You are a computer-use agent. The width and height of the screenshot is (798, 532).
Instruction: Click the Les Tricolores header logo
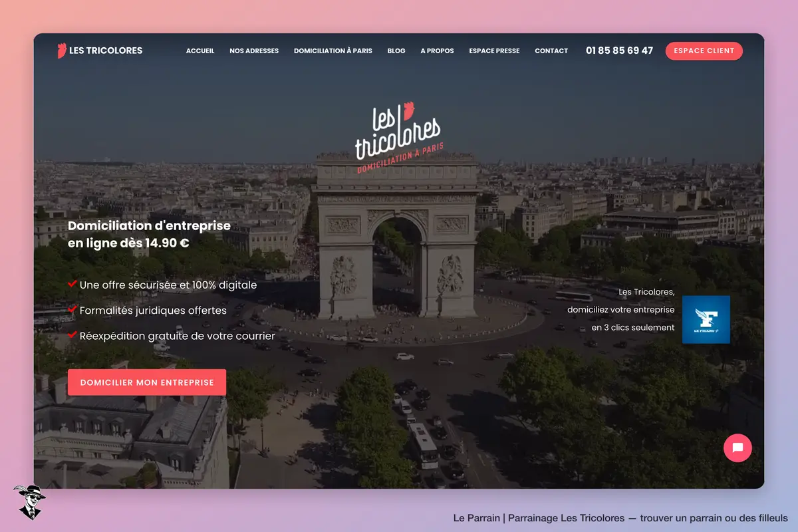click(100, 51)
